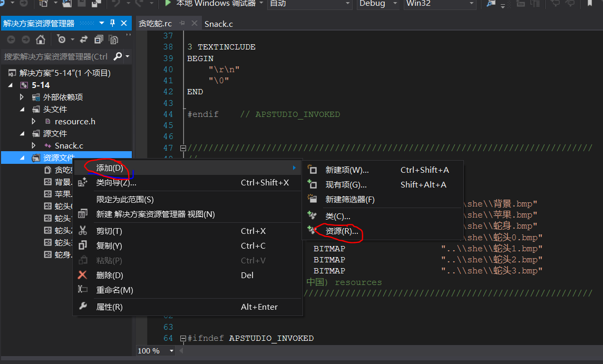
Task: Click the Back arrow in Solution Explorer toolbar
Action: 11,40
